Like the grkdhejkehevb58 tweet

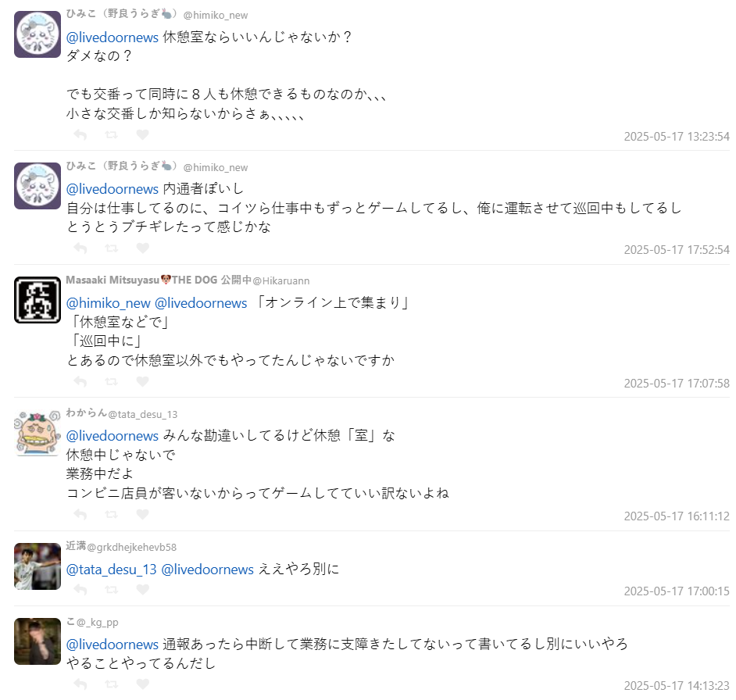[x=143, y=589]
